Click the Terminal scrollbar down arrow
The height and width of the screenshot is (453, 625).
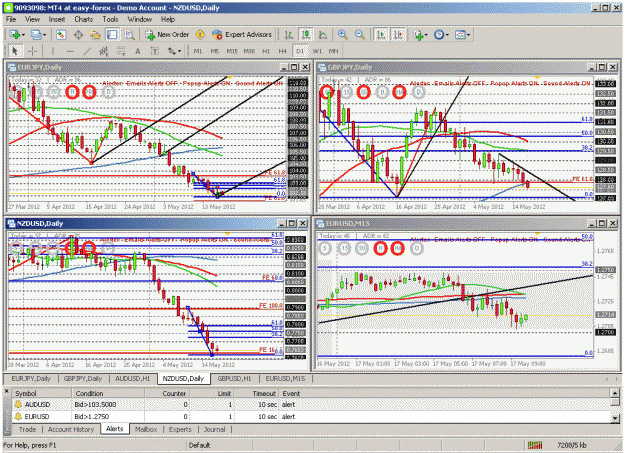(615, 418)
